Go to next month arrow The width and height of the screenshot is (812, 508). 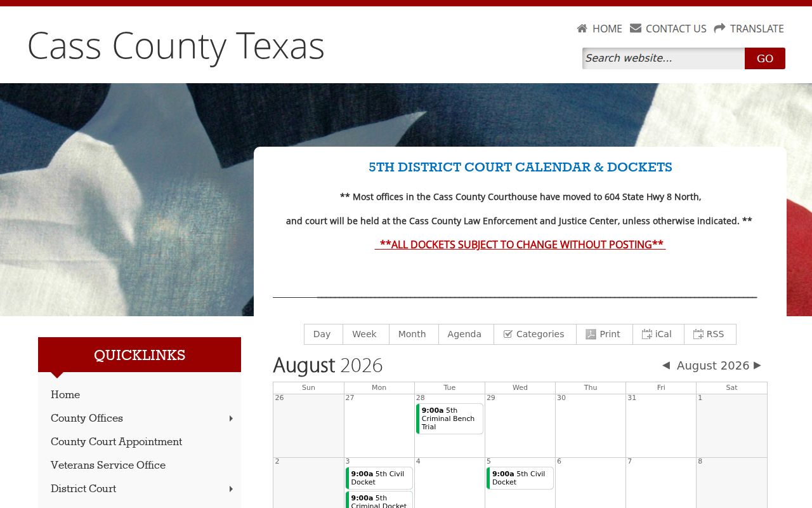757,365
